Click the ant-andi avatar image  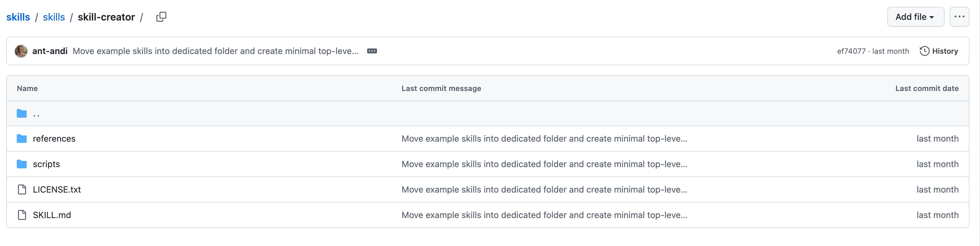(21, 51)
